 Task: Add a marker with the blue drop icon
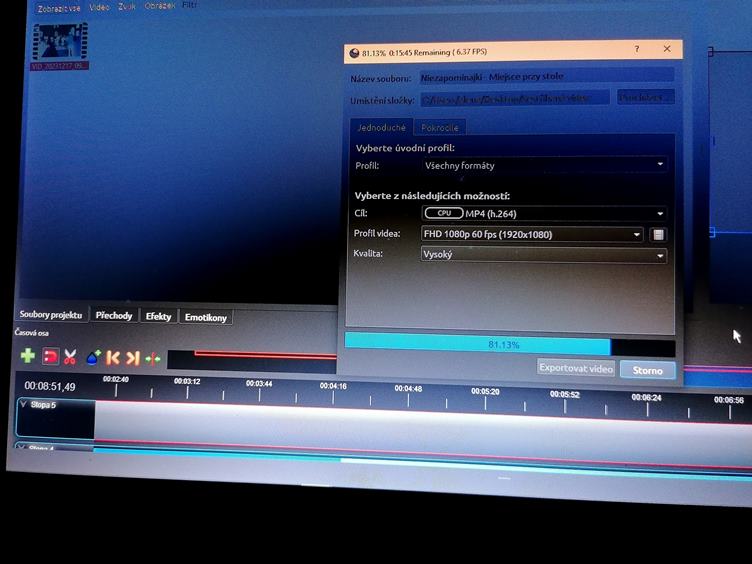tap(94, 357)
